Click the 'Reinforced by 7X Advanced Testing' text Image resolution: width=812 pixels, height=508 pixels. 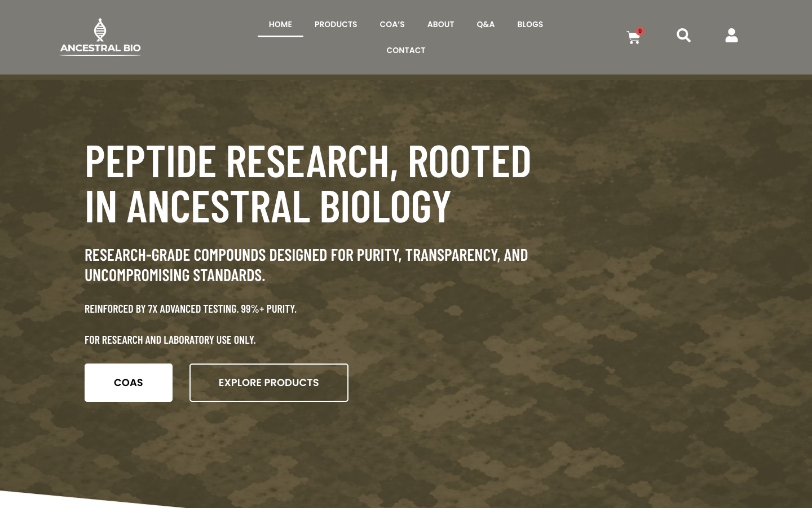click(x=191, y=309)
